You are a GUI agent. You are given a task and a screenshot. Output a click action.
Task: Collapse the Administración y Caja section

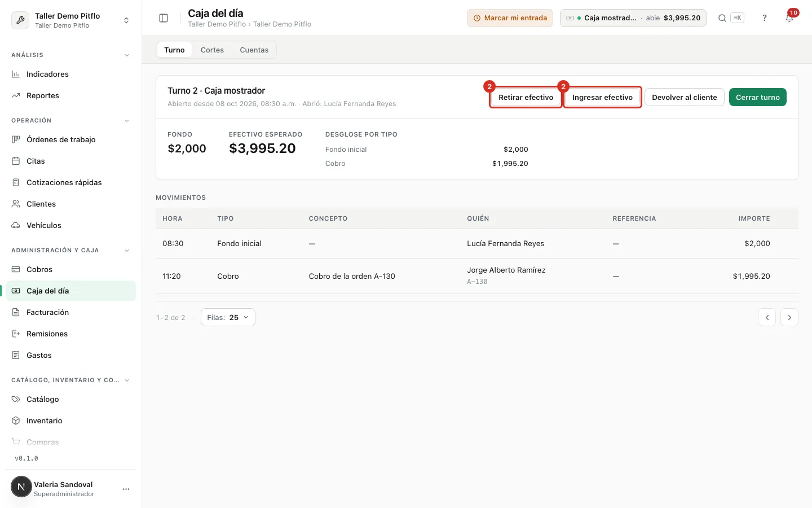coord(127,251)
